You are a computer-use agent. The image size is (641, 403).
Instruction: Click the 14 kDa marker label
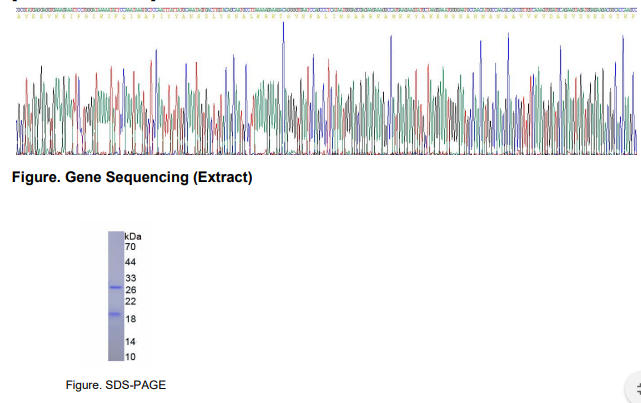click(x=130, y=342)
